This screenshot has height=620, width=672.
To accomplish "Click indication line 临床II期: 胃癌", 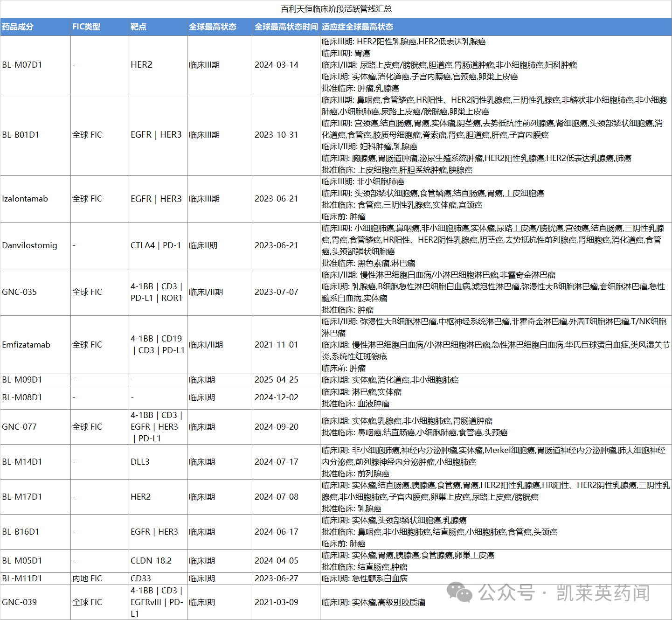I will pos(346,53).
